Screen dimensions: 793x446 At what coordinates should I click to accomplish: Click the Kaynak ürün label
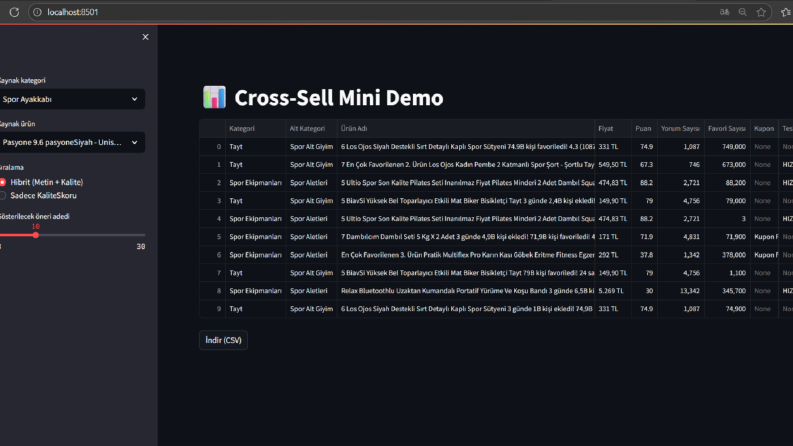[17, 124]
